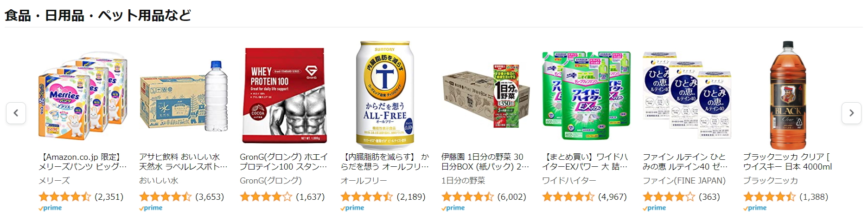The height and width of the screenshot is (223, 868).
Task: Click the star rating for Wide Haiter
Action: coord(568,197)
